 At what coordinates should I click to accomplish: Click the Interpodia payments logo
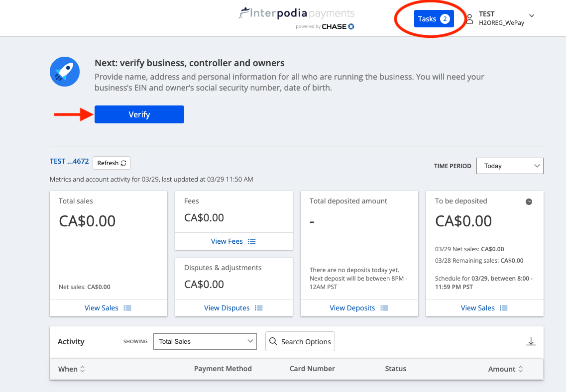click(x=296, y=18)
